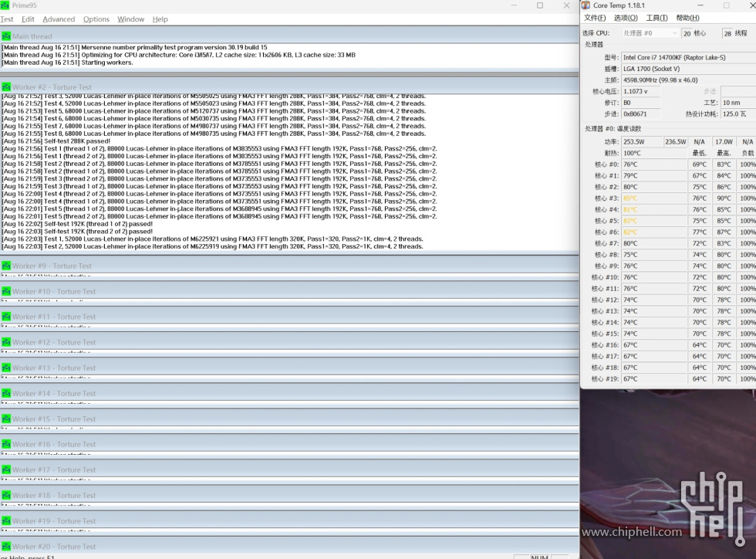The image size is (756, 559).
Task: Click the 17.0W power reading
Action: pos(724,142)
